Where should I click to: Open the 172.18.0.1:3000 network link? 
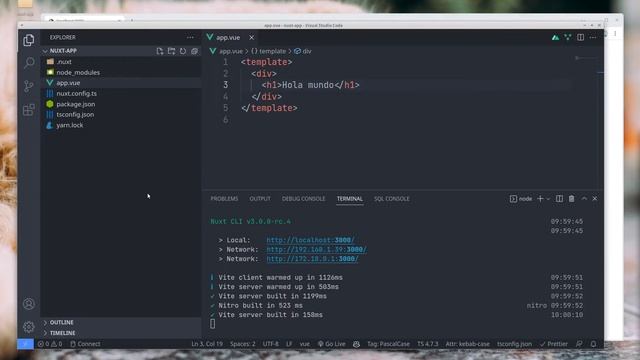click(x=312, y=259)
